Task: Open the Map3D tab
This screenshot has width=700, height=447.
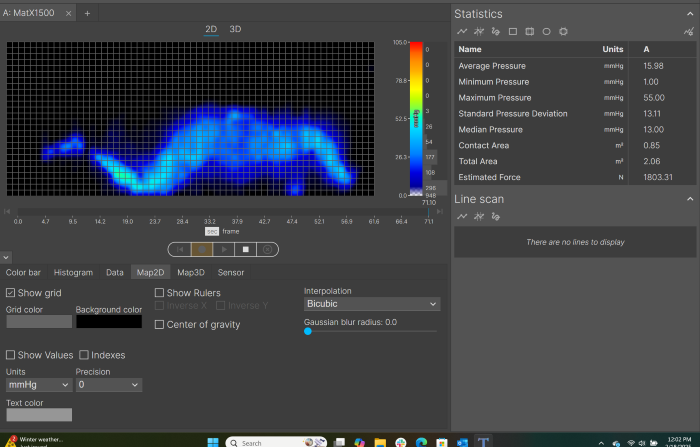Action: 191,272
